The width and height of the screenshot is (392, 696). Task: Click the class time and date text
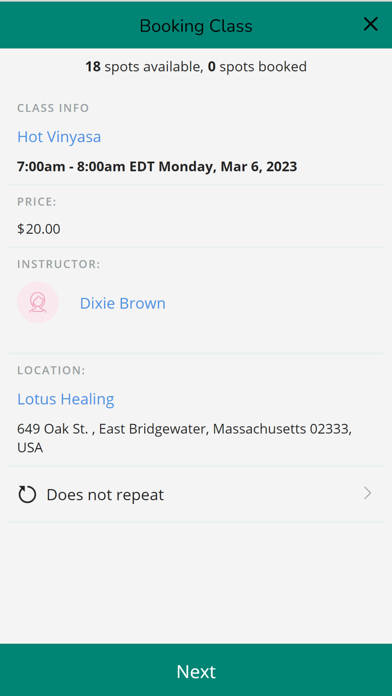point(157,166)
